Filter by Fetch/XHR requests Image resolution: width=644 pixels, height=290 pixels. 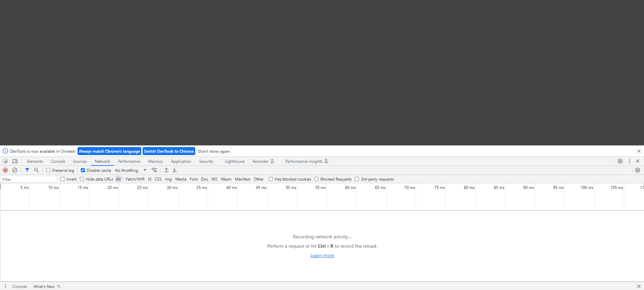[x=135, y=179]
